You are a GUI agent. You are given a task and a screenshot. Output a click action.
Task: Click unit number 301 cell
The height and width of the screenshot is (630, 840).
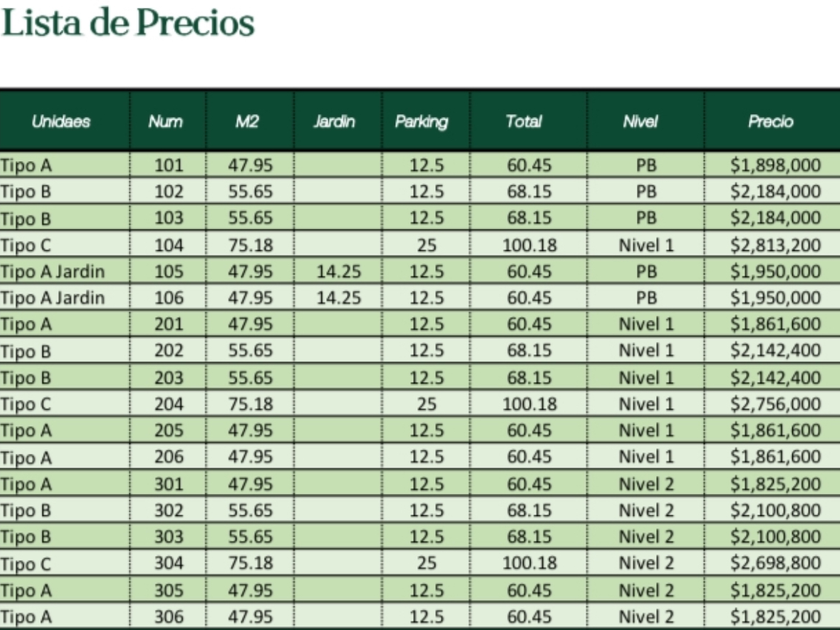pyautogui.click(x=169, y=484)
